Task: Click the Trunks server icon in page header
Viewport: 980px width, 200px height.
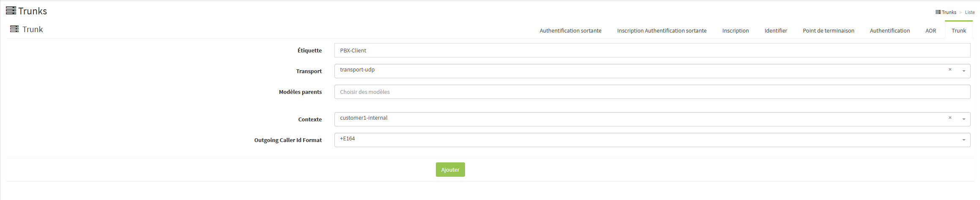Action: click(11, 11)
